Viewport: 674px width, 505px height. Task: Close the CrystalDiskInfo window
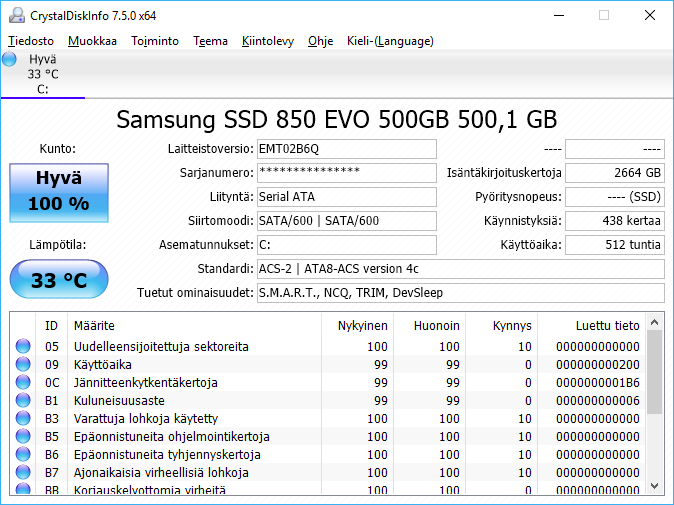[650, 15]
